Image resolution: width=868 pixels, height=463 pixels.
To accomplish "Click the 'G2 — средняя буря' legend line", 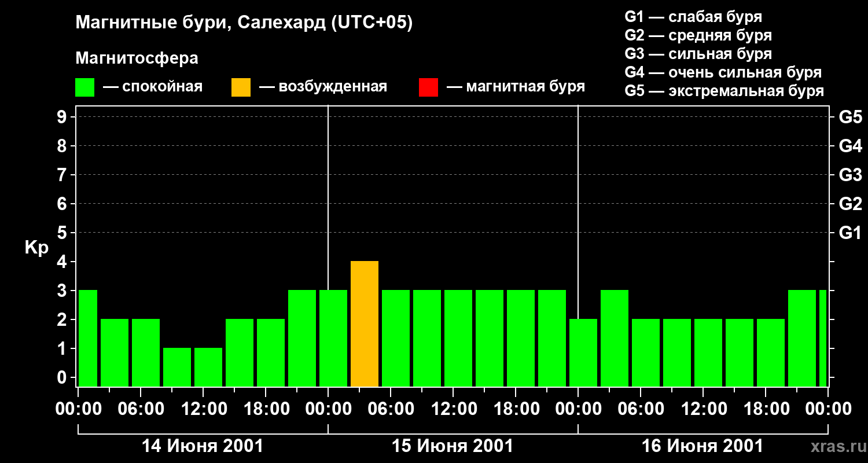I will coord(698,35).
